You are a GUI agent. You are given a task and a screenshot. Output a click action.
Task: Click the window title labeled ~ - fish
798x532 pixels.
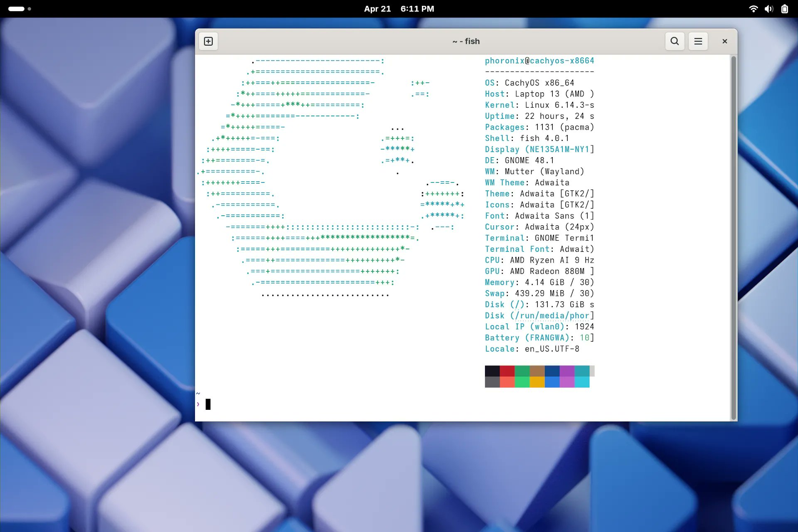tap(466, 41)
